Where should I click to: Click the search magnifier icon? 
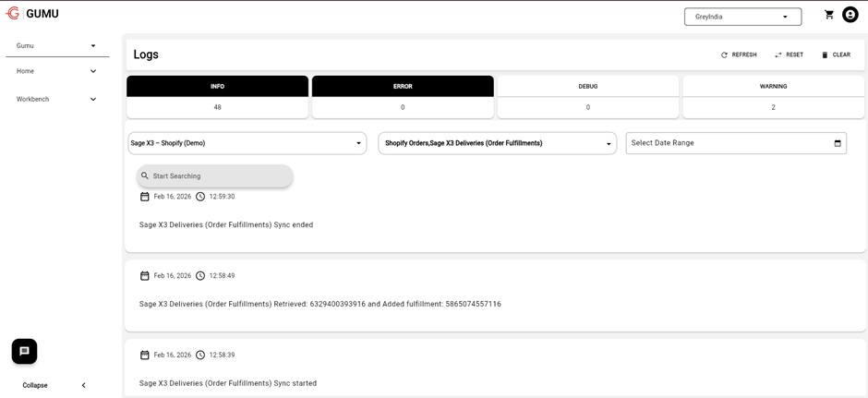pyautogui.click(x=145, y=175)
